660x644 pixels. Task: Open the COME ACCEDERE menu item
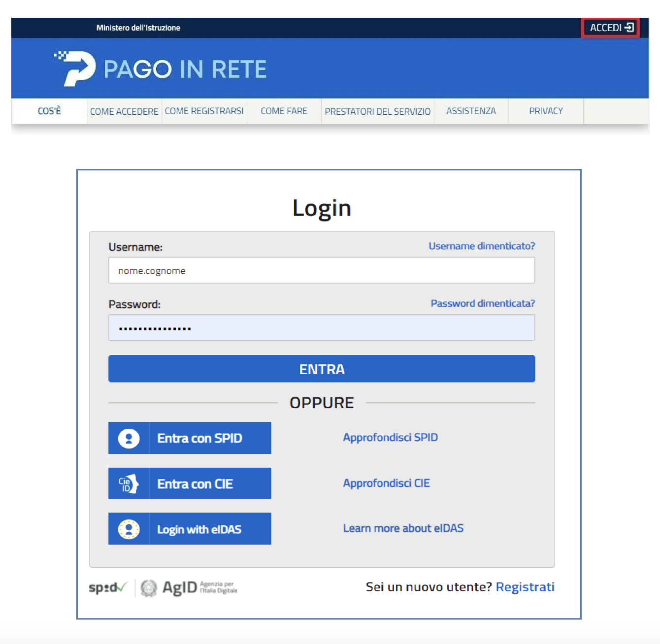pyautogui.click(x=124, y=111)
